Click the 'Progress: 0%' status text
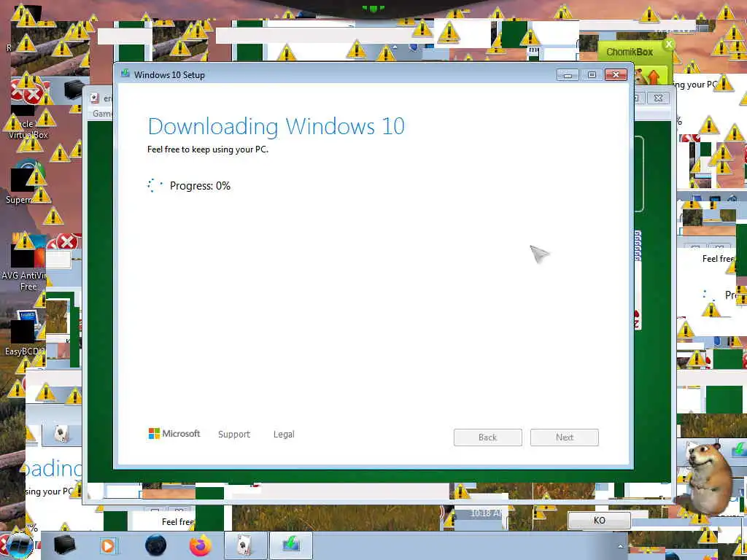Viewport: 747px width, 560px height. click(200, 186)
